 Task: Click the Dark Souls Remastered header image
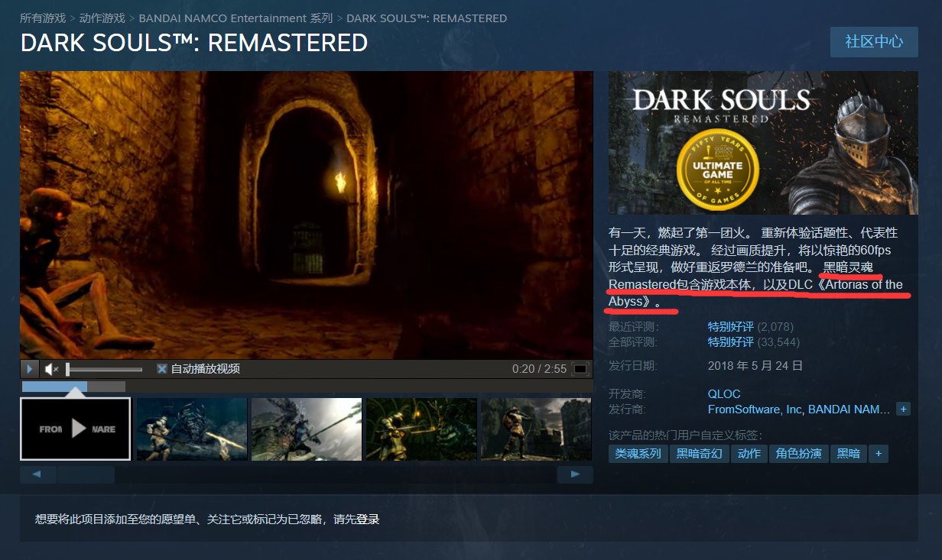click(763, 143)
